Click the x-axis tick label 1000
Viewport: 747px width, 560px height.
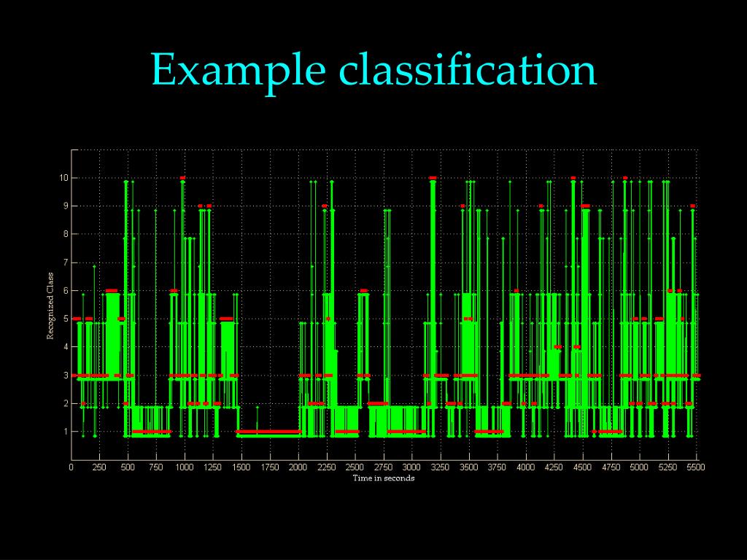(185, 467)
